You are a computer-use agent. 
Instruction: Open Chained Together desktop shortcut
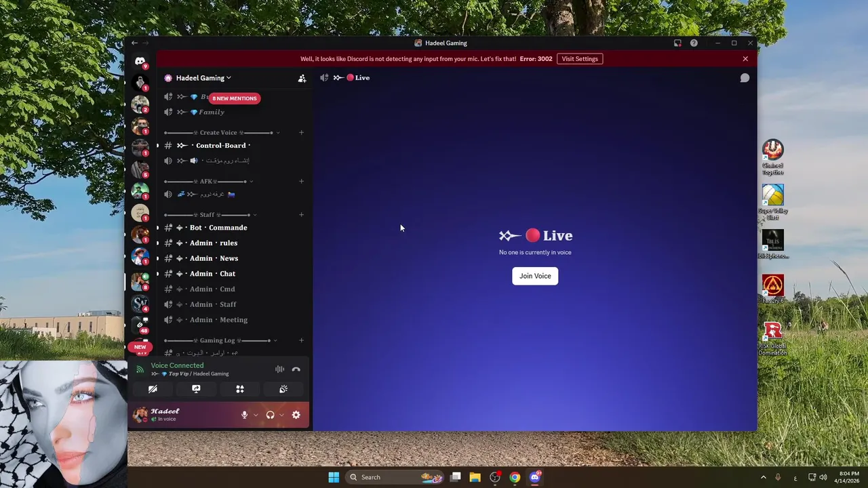[x=772, y=157]
